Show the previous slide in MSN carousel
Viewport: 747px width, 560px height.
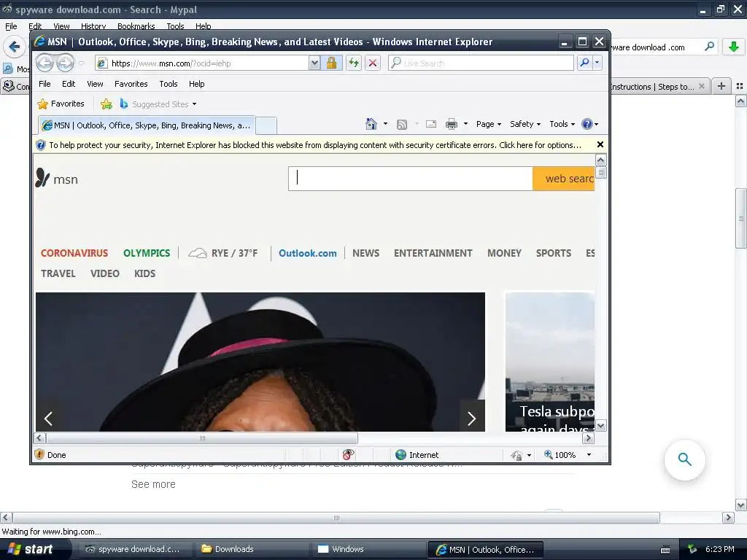pyautogui.click(x=48, y=418)
